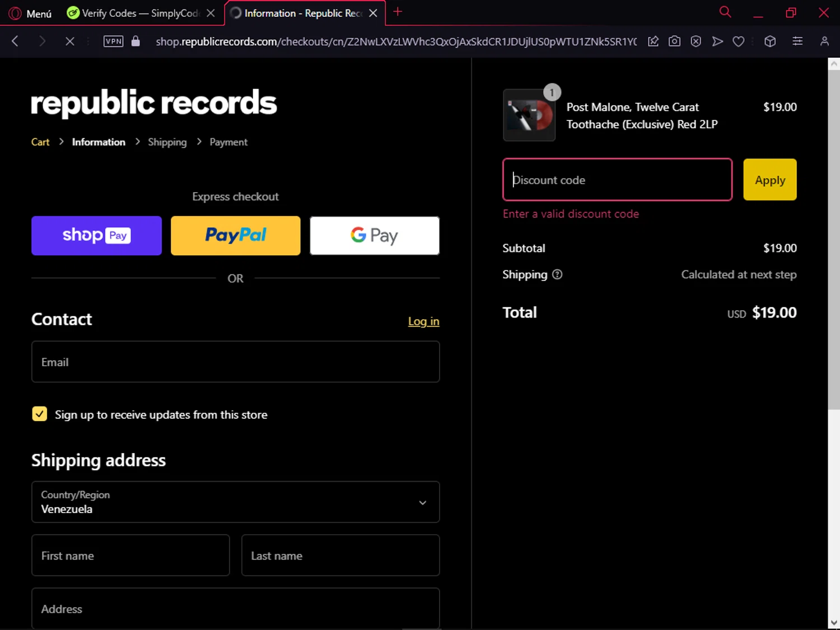Select the checkout URL address bar
The image size is (840, 630).
[x=396, y=41]
